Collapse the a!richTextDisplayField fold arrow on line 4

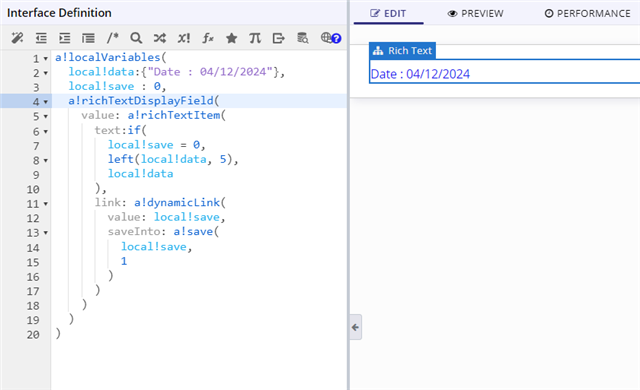click(x=46, y=102)
